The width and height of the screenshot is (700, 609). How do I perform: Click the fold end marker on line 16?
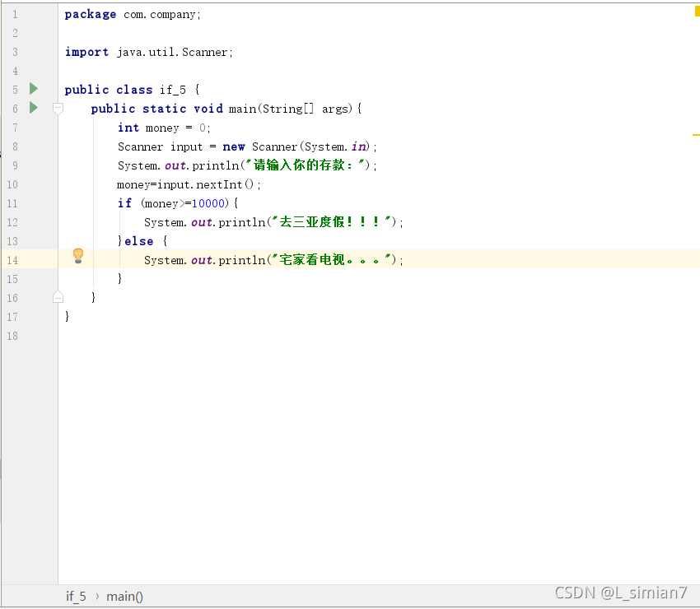point(58,297)
